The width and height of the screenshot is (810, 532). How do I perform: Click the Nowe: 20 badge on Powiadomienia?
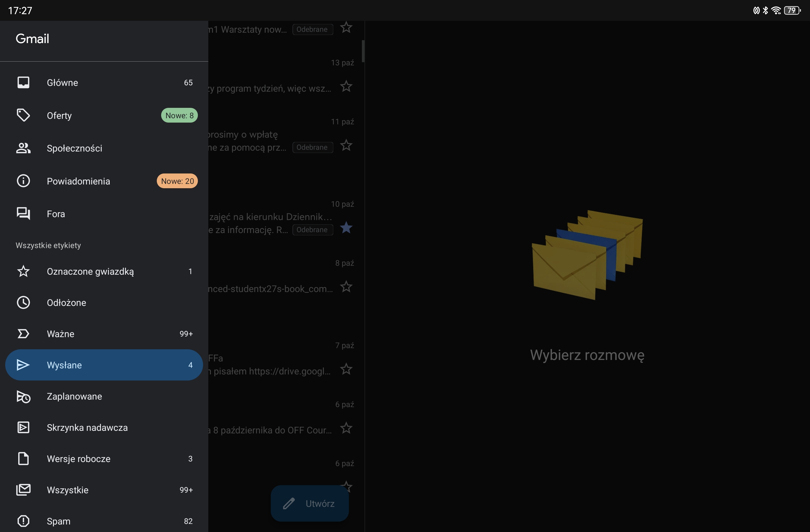(x=177, y=181)
